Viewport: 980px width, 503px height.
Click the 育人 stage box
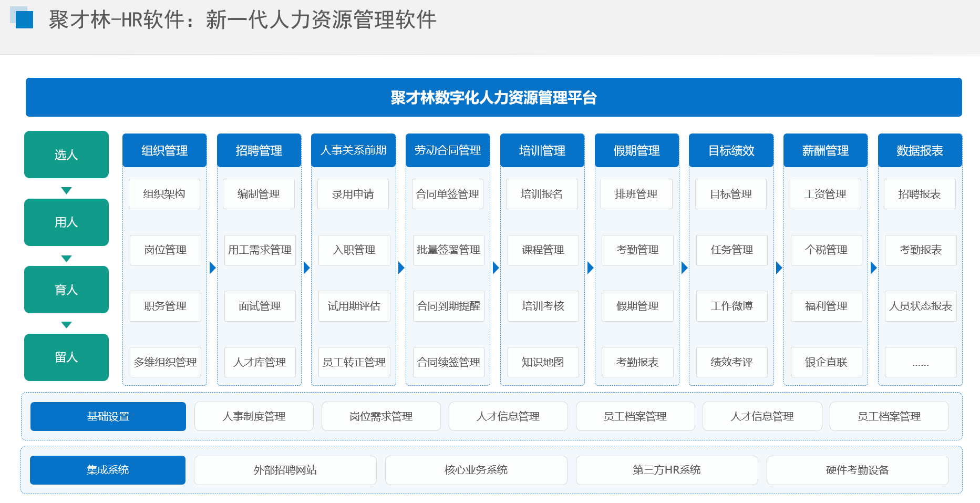[x=66, y=290]
